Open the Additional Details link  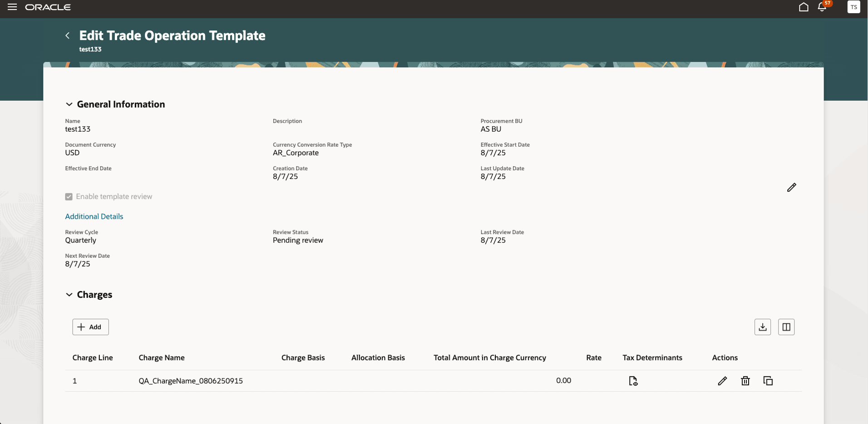[94, 217]
